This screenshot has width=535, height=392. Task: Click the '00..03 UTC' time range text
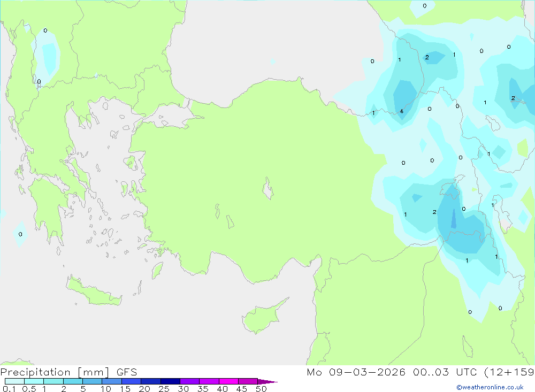pyautogui.click(x=445, y=372)
